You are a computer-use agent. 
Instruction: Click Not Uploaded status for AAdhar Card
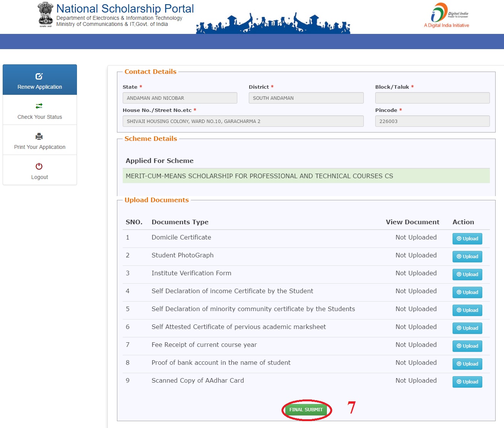416,380
